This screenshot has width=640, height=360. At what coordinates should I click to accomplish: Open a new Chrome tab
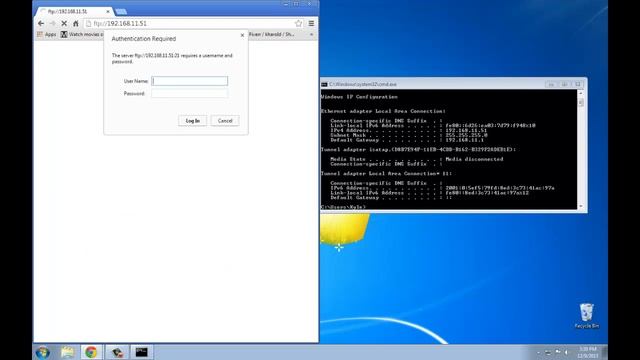tap(121, 11)
